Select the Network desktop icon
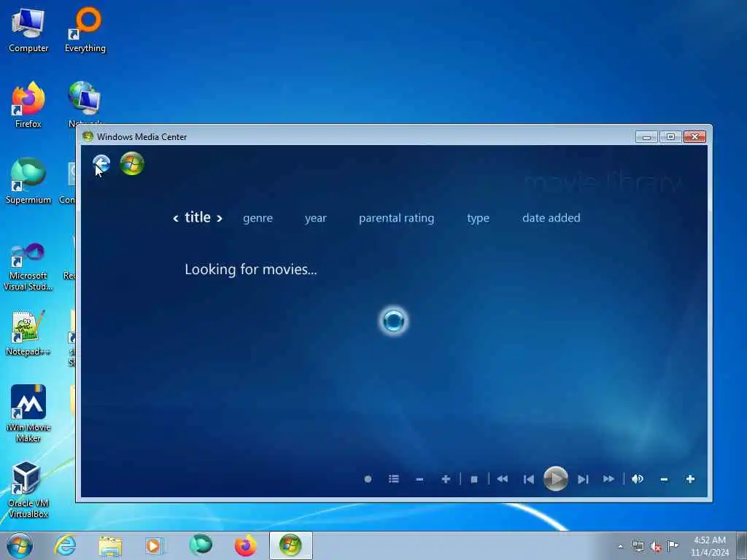 85,102
